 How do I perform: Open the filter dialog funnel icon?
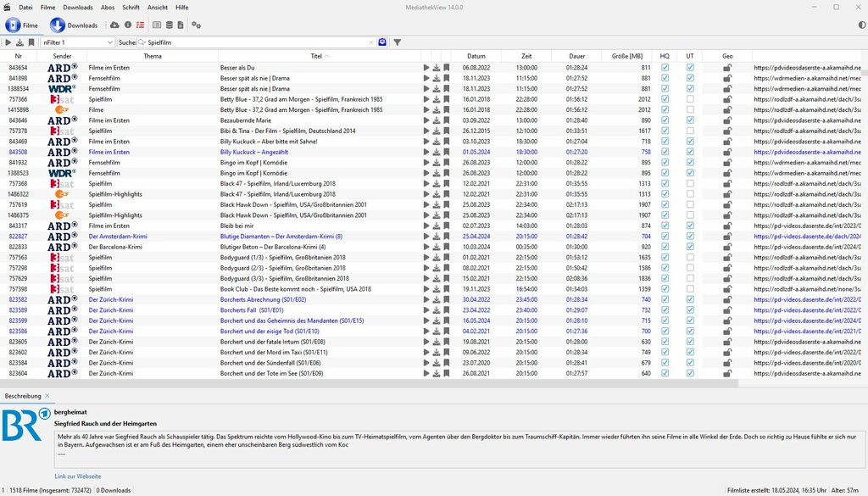(398, 42)
